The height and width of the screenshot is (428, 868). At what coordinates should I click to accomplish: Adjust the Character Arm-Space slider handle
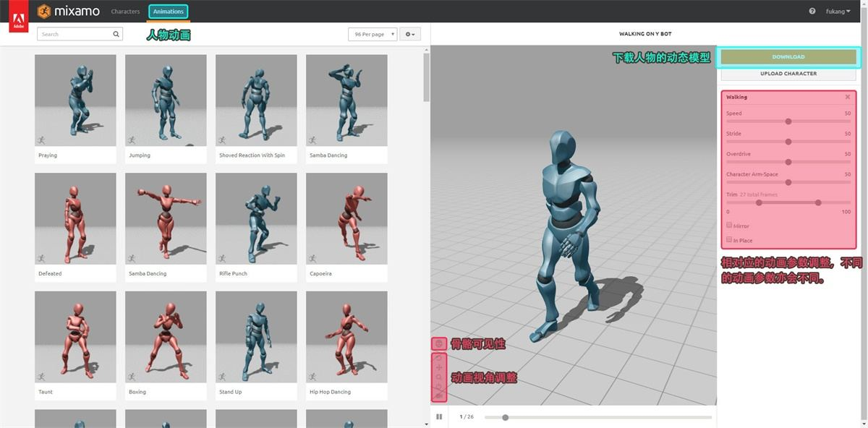click(x=788, y=182)
